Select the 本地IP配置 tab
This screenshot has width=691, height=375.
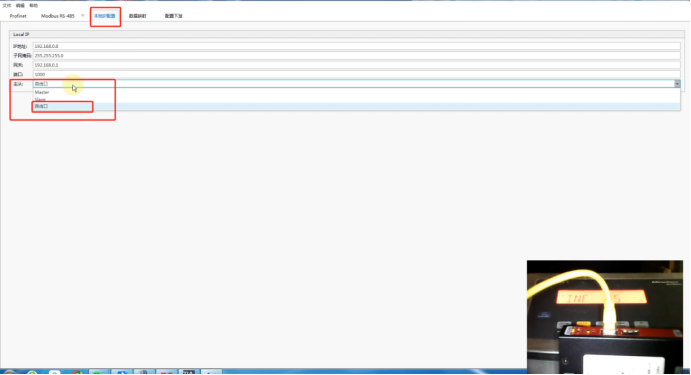(104, 16)
